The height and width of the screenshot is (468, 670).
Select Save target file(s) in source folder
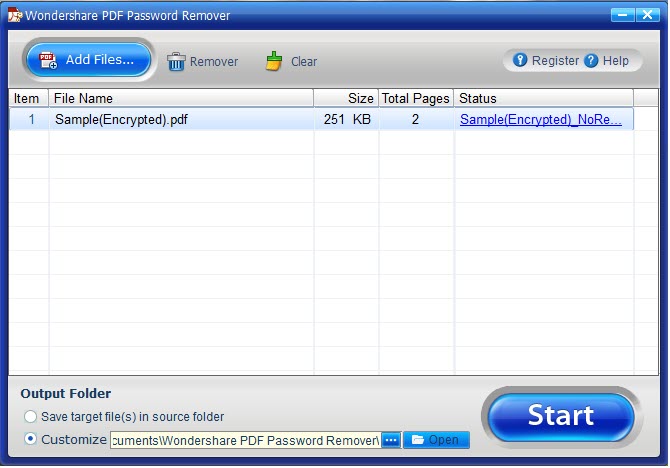coord(30,417)
